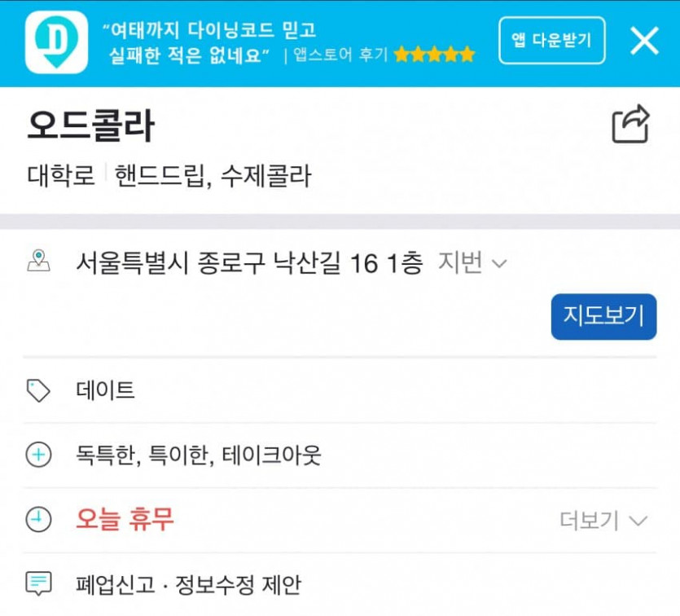Close the blue app download banner
This screenshot has width=680, height=616.
pos(644,41)
